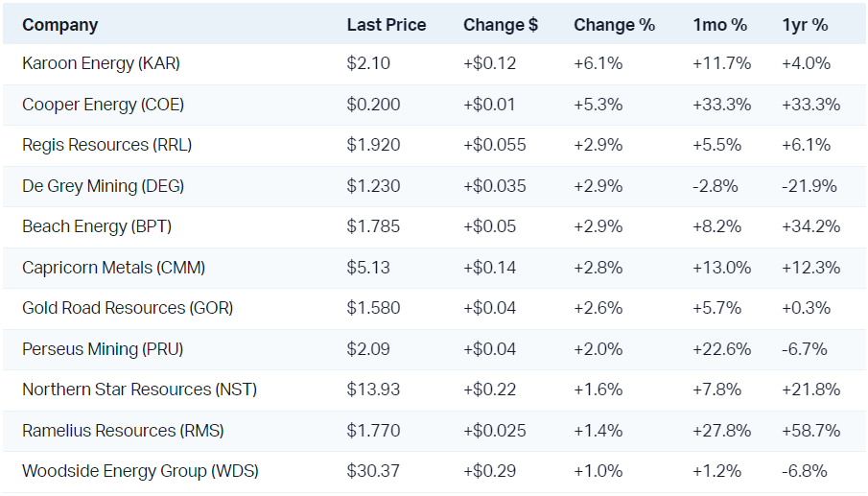Click De Grey Mining (DEG) company name
The width and height of the screenshot is (868, 496).
(103, 186)
